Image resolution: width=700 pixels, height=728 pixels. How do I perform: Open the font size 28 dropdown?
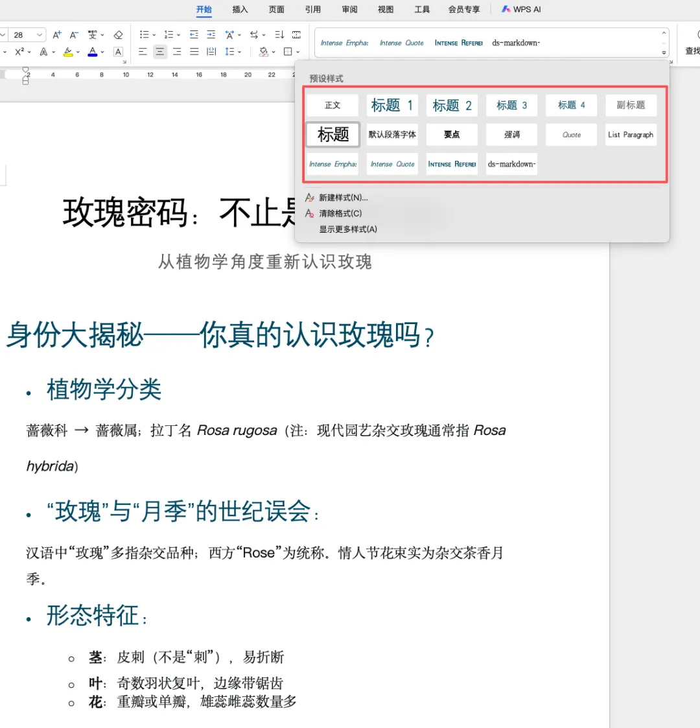[x=40, y=35]
